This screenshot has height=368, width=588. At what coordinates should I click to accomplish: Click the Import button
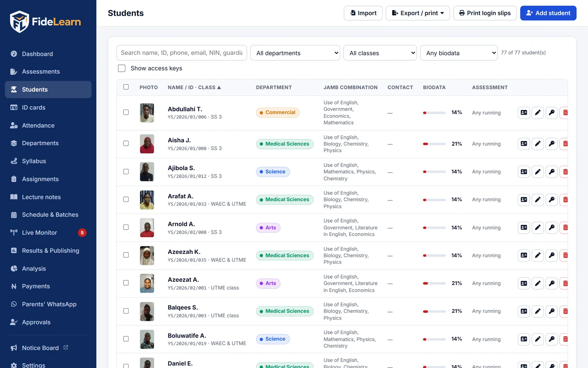tap(363, 13)
